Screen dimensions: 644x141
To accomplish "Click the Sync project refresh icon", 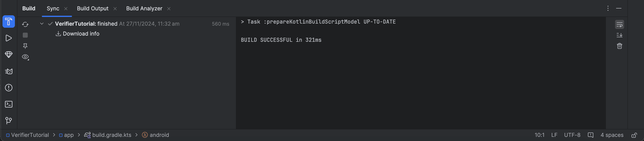I will [x=25, y=24].
